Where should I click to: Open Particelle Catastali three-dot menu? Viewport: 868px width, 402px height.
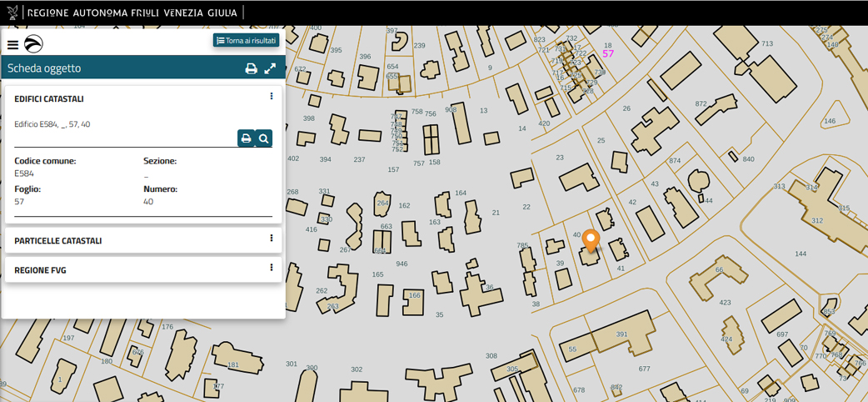[x=272, y=239]
